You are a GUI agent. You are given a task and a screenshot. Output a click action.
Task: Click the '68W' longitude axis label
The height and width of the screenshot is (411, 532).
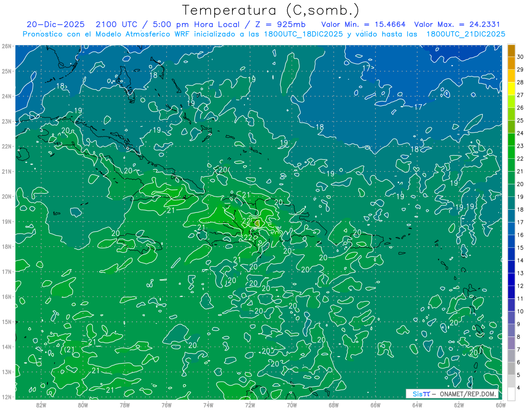pyautogui.click(x=333, y=405)
